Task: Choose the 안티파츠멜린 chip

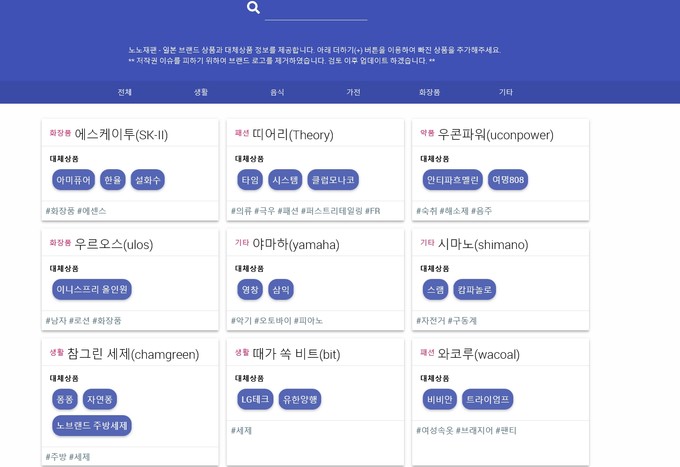Action: click(x=452, y=180)
